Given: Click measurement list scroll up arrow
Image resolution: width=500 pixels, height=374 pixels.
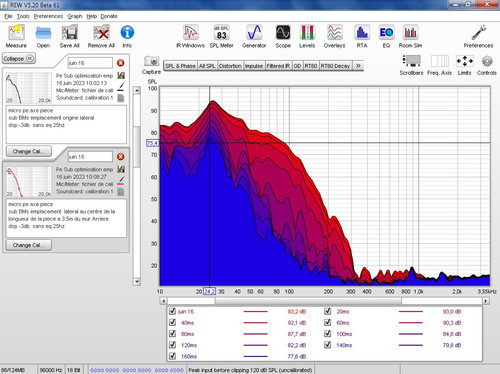Looking at the screenshot, I should (137, 90).
